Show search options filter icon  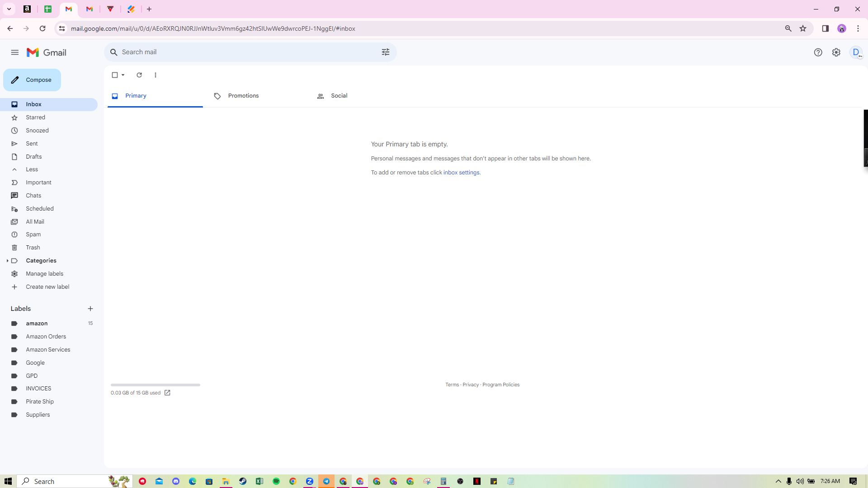coord(386,52)
